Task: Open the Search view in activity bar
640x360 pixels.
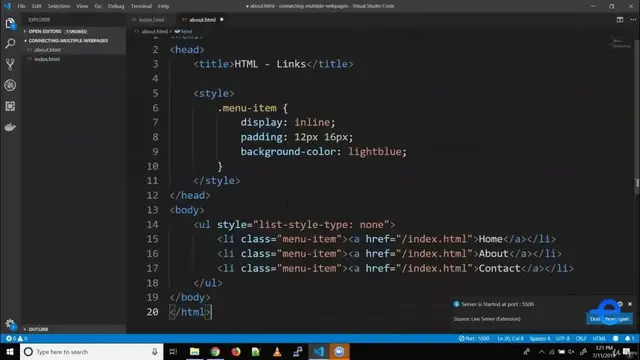Action: pyautogui.click(x=10, y=43)
